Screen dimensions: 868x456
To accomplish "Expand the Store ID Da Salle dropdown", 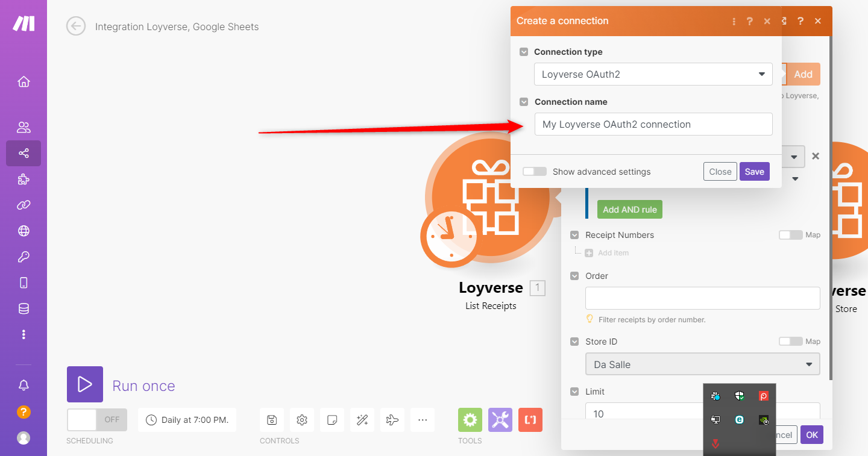I will pos(702,364).
